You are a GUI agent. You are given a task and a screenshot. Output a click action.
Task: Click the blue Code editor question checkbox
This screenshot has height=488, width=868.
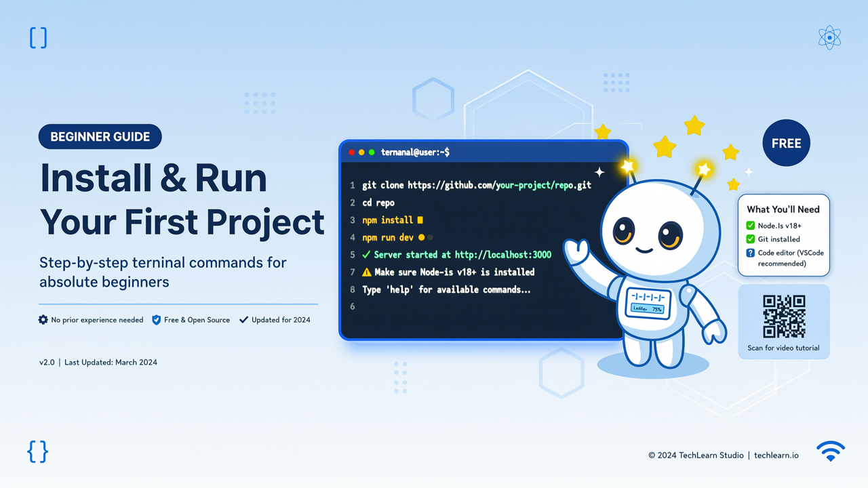click(751, 253)
